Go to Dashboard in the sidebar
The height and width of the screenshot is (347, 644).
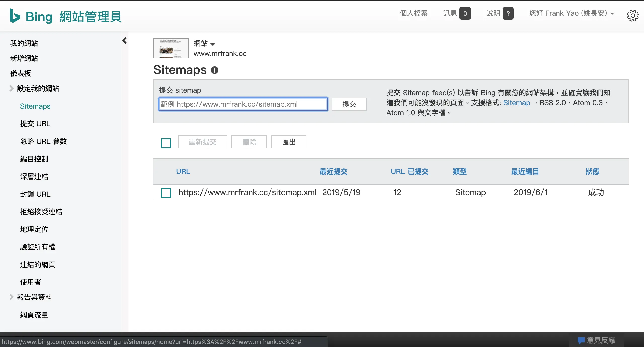click(21, 73)
